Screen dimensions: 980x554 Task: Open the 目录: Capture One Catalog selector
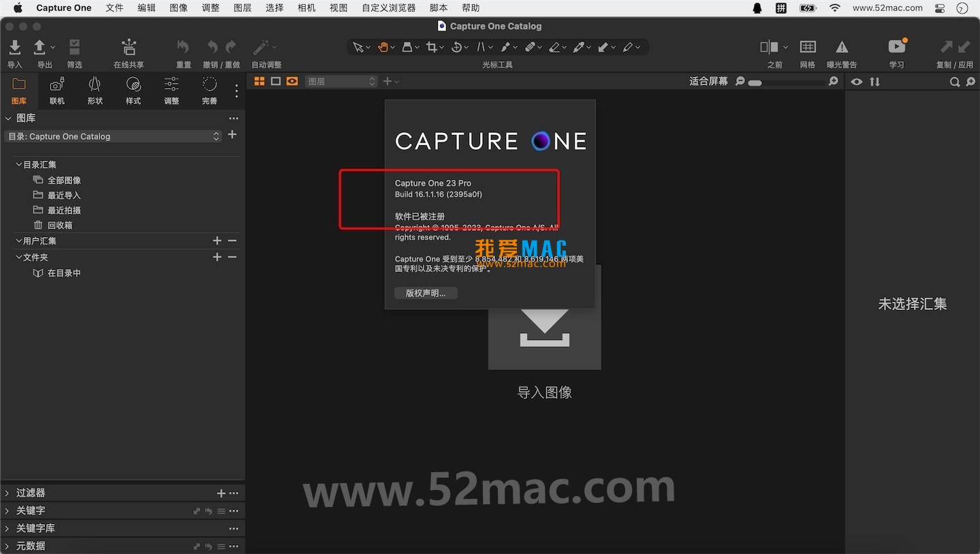pyautogui.click(x=113, y=136)
